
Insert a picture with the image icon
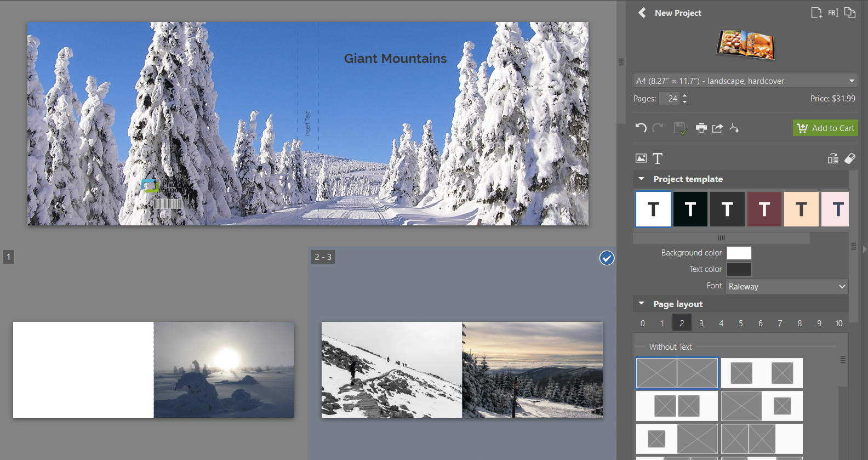point(641,158)
